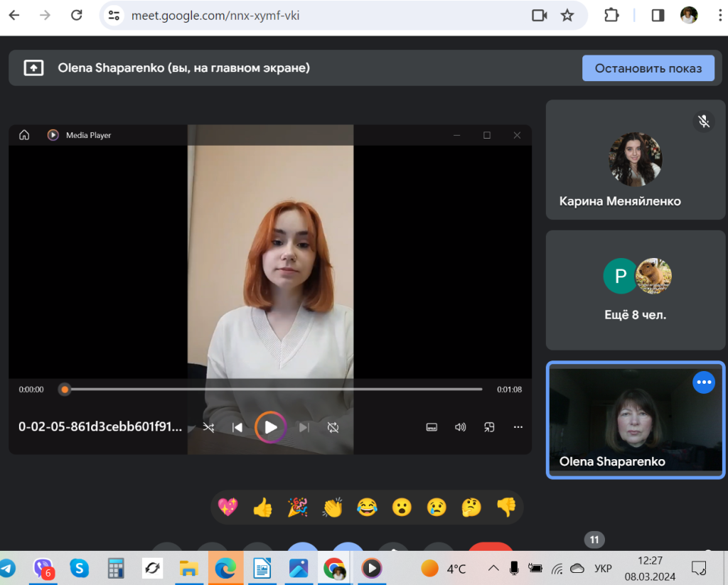The width and height of the screenshot is (728, 585).
Task: Skip to next track
Action: (304, 427)
